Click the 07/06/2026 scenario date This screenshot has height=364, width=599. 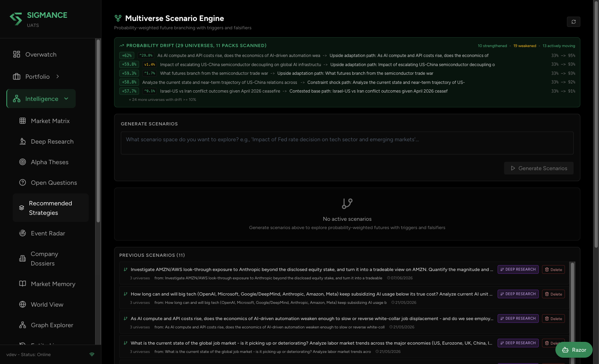(x=402, y=278)
